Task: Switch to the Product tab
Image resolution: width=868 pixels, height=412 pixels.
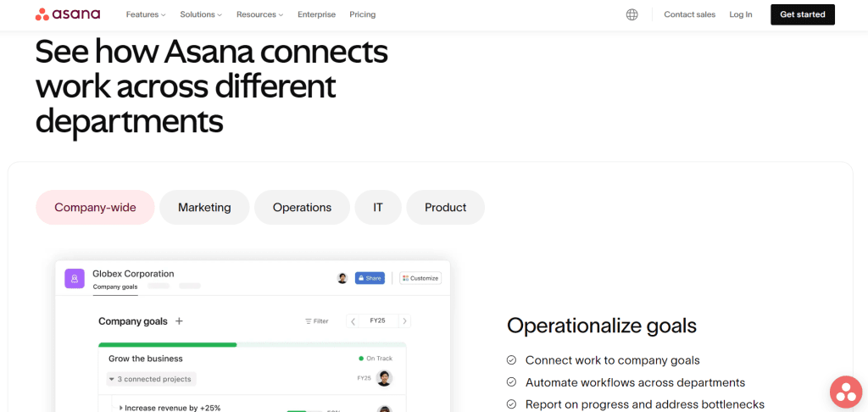Action: [x=446, y=208]
